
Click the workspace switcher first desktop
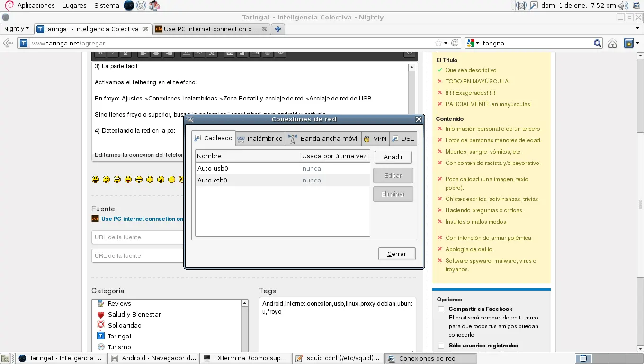[x=583, y=358]
